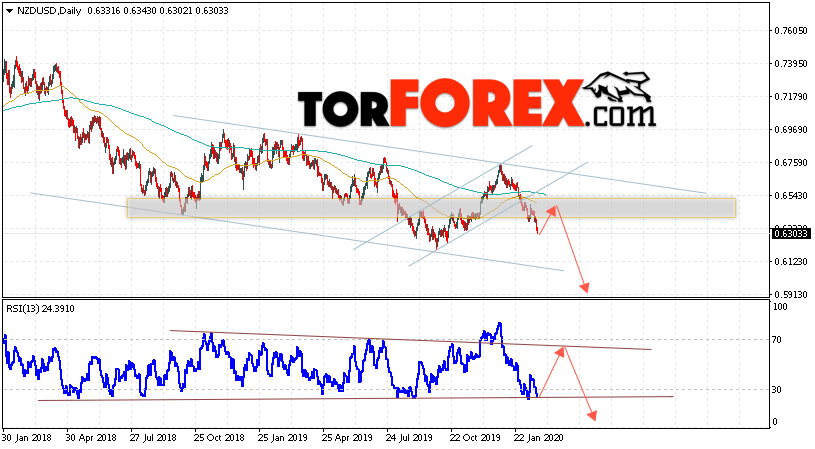The height and width of the screenshot is (449, 815).
Task: Click the RSI scale value 0
Action: (775, 422)
